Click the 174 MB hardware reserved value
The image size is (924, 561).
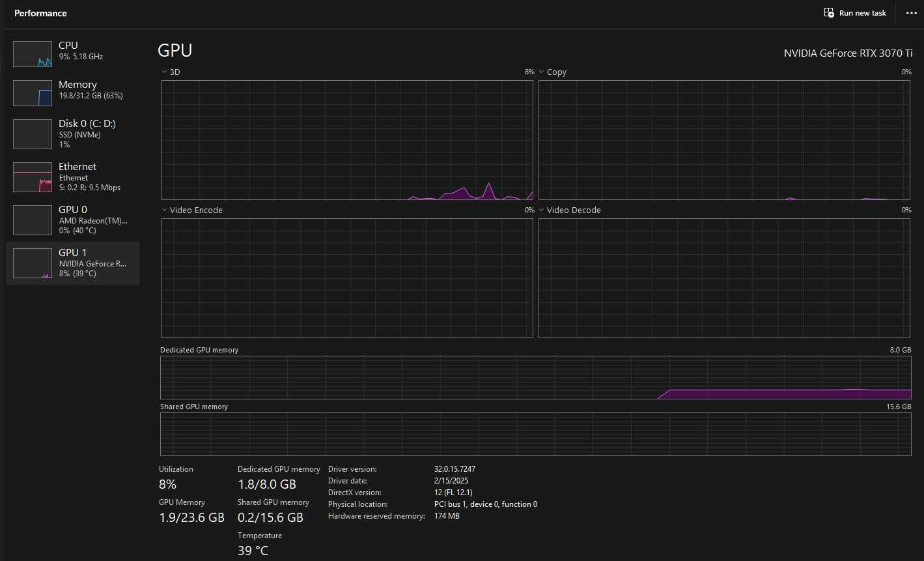click(x=447, y=516)
